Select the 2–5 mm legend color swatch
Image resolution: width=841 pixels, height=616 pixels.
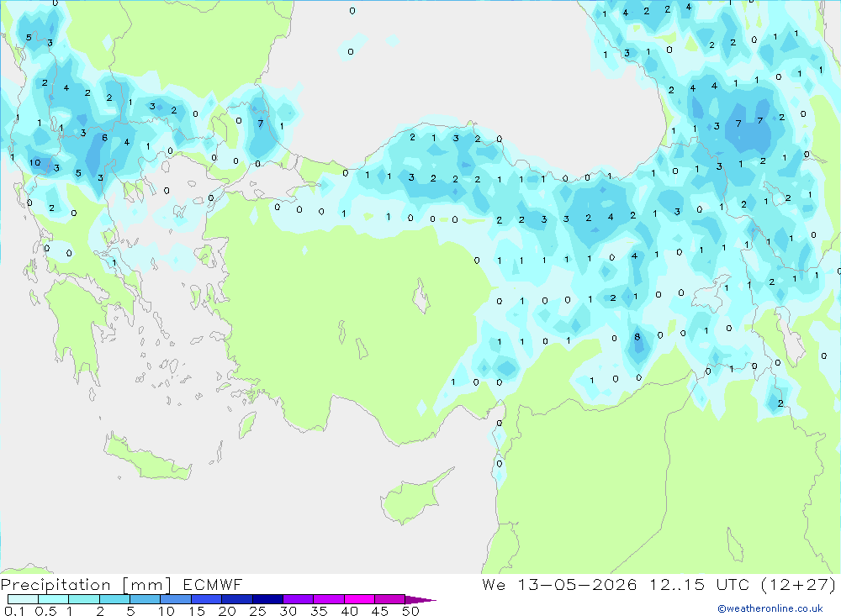coord(114,599)
